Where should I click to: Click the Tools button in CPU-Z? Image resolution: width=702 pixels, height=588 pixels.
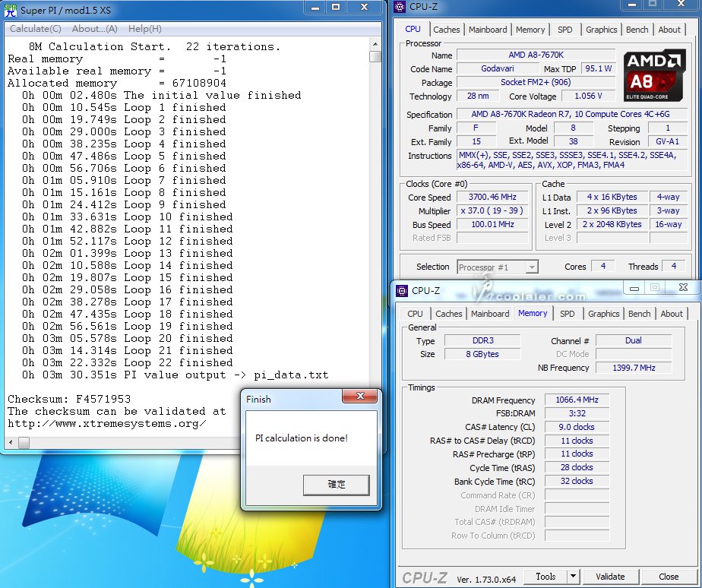[545, 576]
